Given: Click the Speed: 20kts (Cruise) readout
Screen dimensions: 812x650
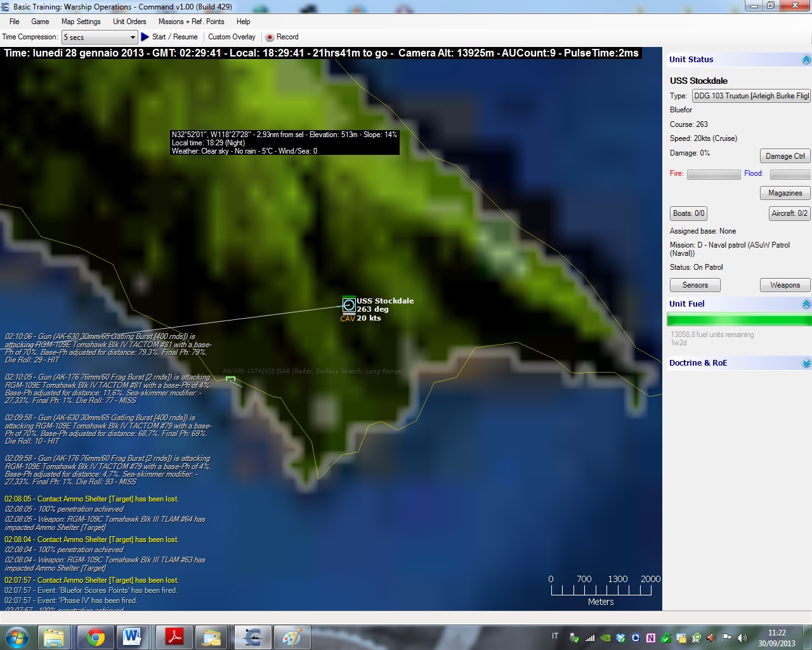Looking at the screenshot, I should [x=704, y=138].
